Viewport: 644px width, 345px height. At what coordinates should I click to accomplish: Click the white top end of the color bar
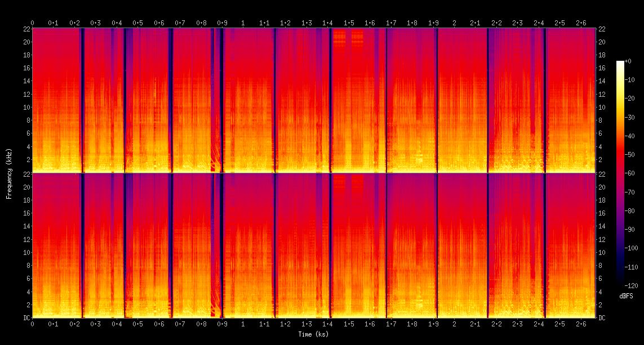[620, 63]
